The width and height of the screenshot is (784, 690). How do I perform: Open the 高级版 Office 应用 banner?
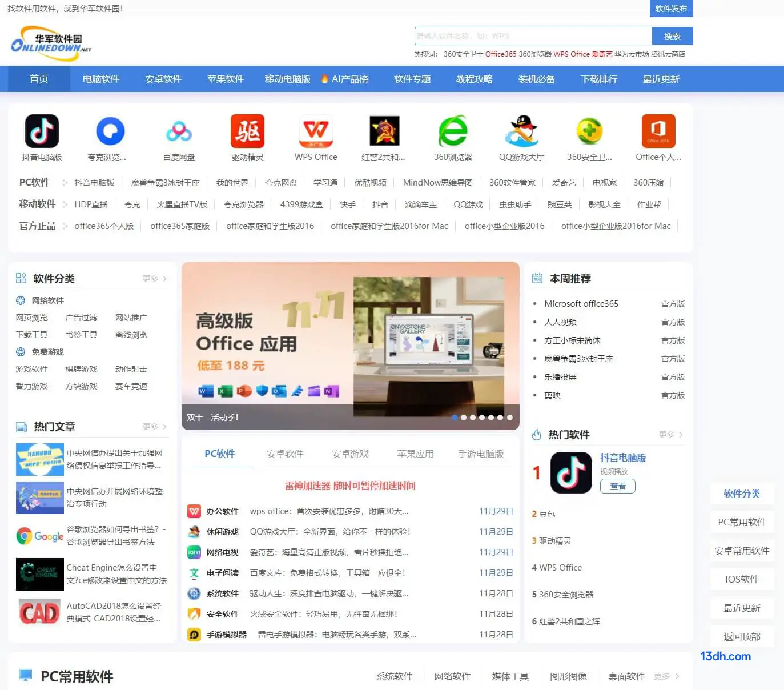point(351,346)
